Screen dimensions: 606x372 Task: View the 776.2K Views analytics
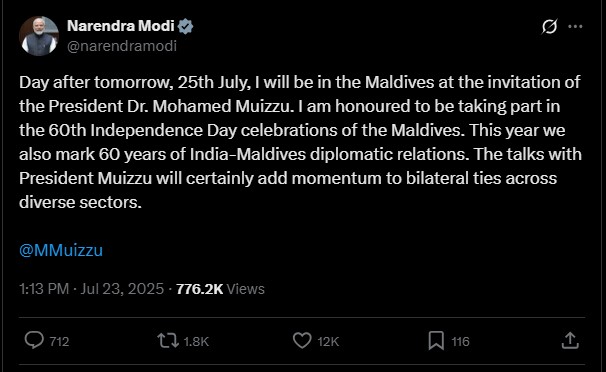220,289
